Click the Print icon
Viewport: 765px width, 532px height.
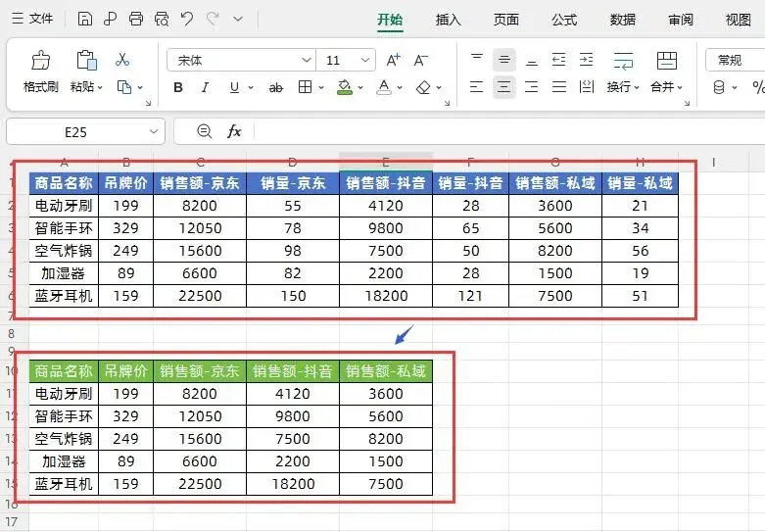tap(136, 19)
